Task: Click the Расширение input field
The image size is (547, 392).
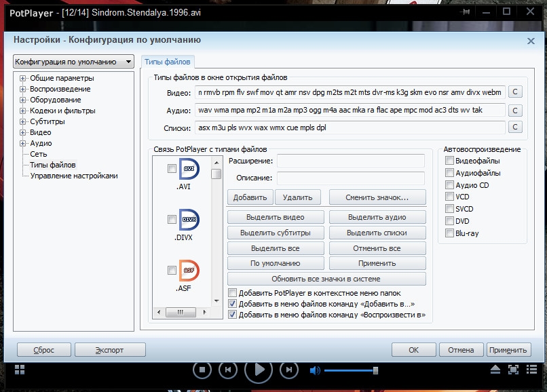Action: [350, 161]
